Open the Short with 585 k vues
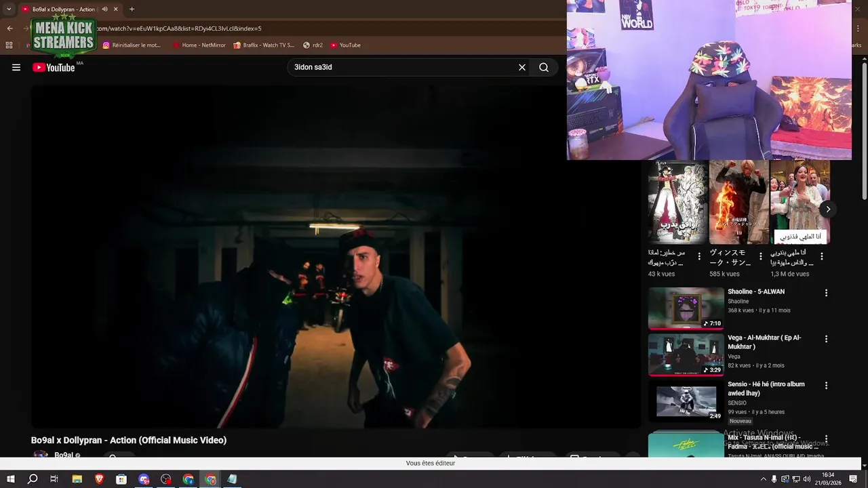 pyautogui.click(x=738, y=202)
